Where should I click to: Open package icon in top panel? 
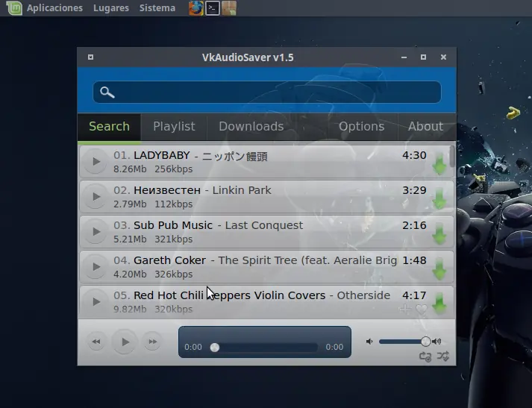pos(229,7)
